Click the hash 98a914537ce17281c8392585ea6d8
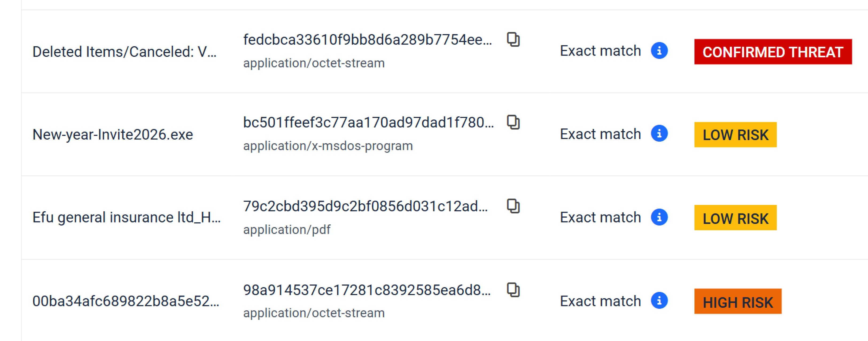 [x=367, y=290]
